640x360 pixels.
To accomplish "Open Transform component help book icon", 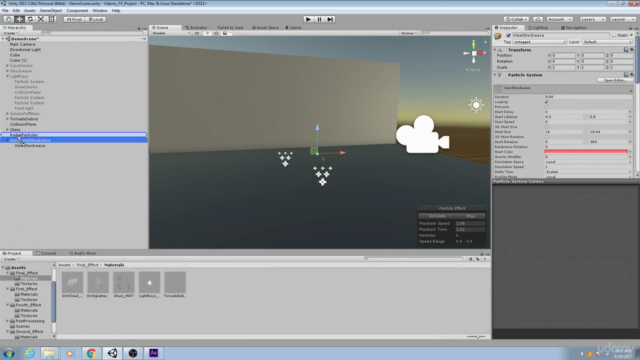I will pos(626,50).
